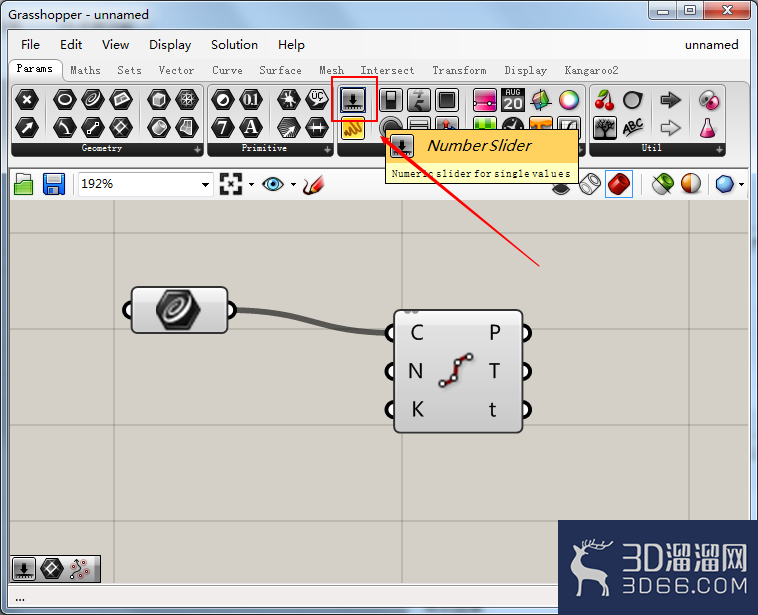Click the Number Slider toolbar icon
Image resolution: width=758 pixels, height=615 pixels.
pyautogui.click(x=353, y=100)
